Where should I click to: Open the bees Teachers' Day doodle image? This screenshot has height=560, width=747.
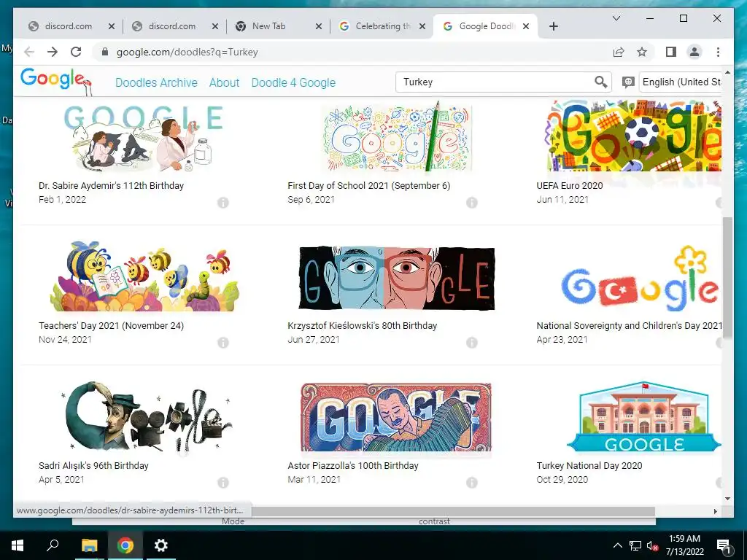click(144, 276)
